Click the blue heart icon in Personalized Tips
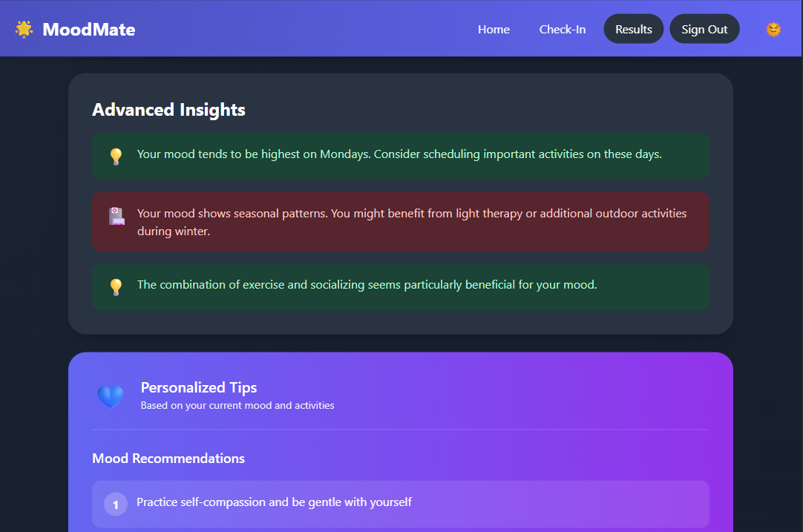This screenshot has width=803, height=532. click(x=111, y=396)
